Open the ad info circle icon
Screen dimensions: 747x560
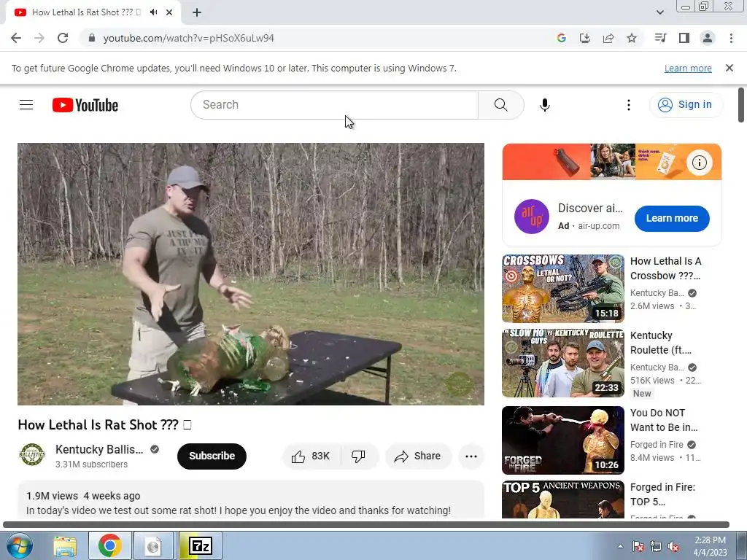point(699,163)
